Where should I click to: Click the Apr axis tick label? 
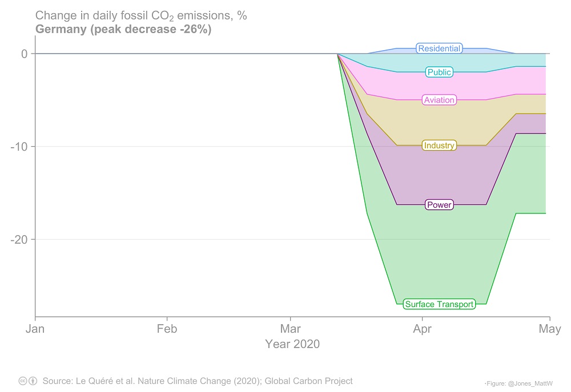[423, 329]
